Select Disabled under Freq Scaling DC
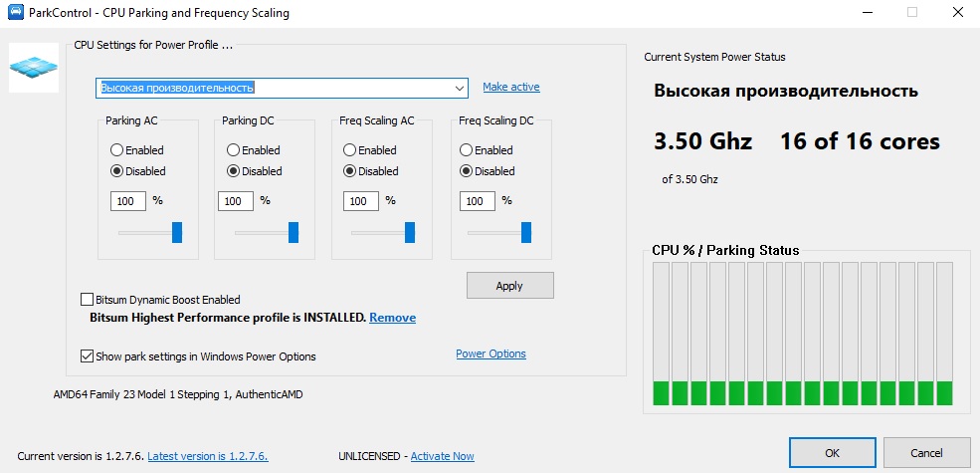This screenshot has width=980, height=473. click(488, 171)
